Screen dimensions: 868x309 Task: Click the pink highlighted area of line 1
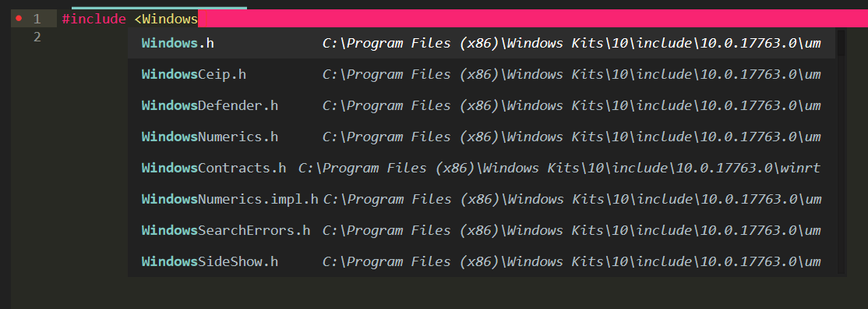point(531,19)
